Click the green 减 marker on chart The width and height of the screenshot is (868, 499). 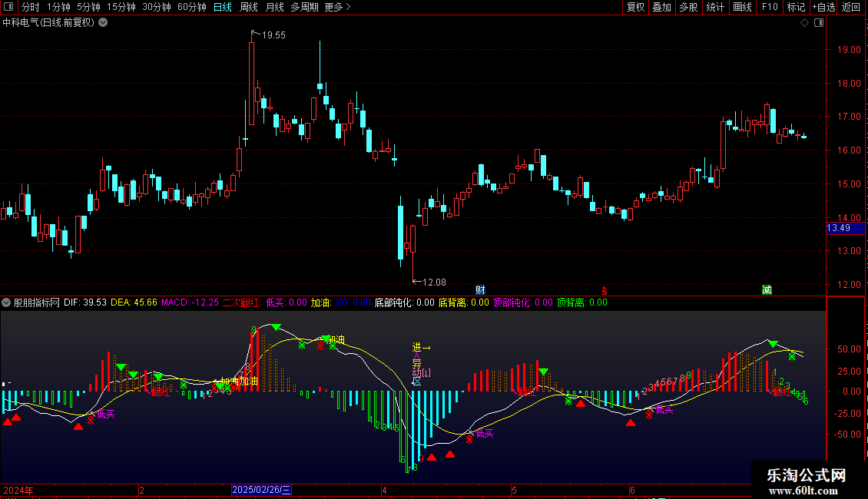pyautogui.click(x=767, y=290)
